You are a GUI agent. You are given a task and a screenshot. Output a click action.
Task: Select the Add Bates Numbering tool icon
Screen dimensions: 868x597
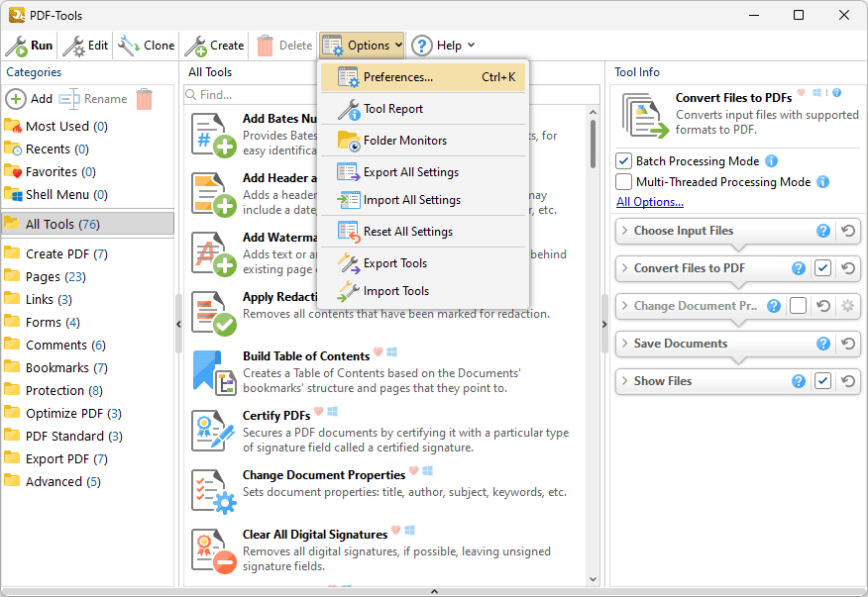[214, 135]
